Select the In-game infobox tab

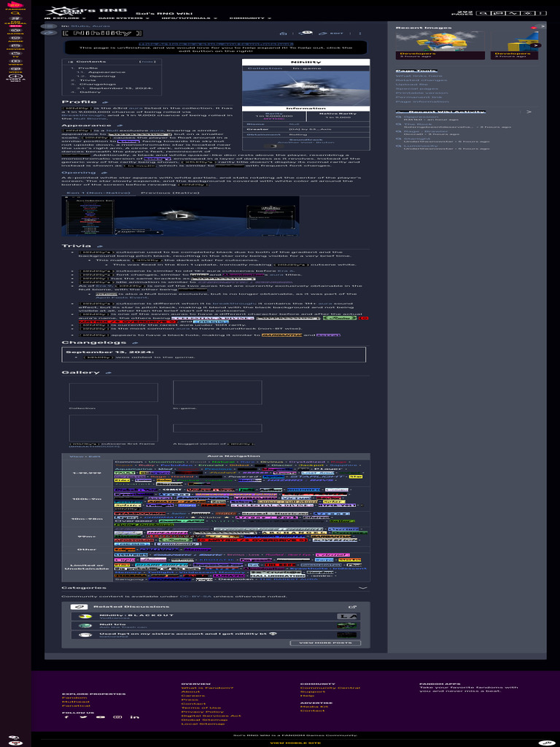tap(306, 68)
